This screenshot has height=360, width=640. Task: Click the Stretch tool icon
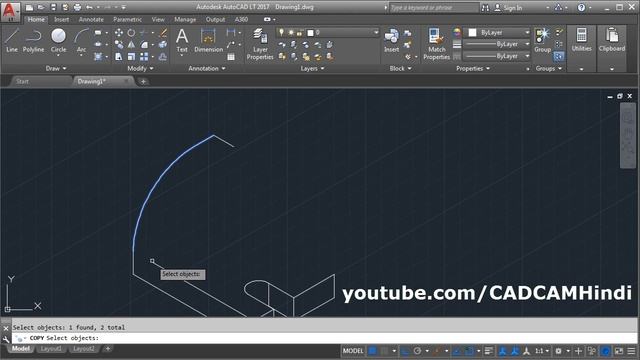[119, 56]
